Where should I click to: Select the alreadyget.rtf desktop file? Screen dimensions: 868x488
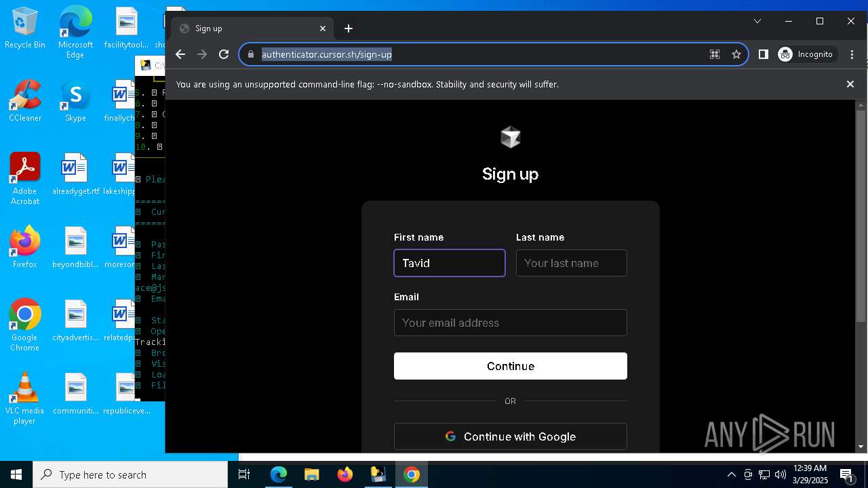click(x=75, y=174)
